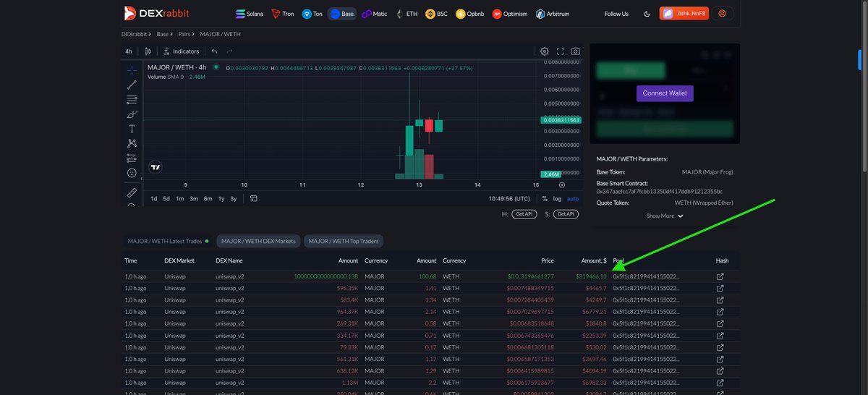Open the Follow Us link
Viewport: 868px width, 395px height.
click(x=616, y=14)
